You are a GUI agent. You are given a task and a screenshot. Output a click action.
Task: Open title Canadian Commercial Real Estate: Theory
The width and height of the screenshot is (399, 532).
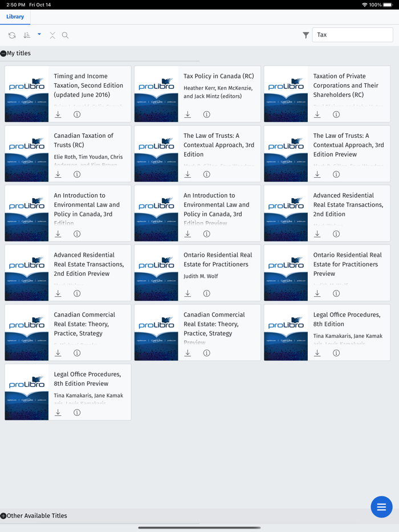(84, 324)
